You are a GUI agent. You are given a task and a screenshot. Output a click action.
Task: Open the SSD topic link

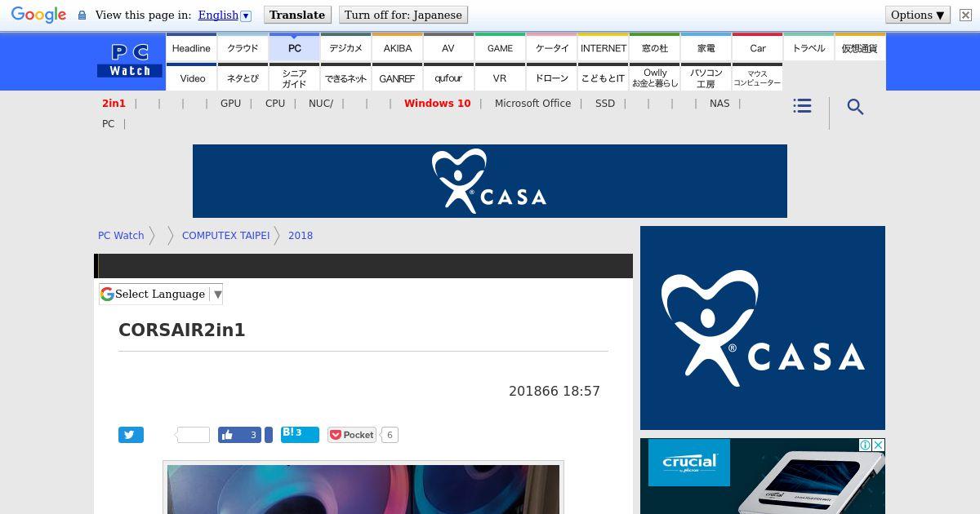coord(605,104)
